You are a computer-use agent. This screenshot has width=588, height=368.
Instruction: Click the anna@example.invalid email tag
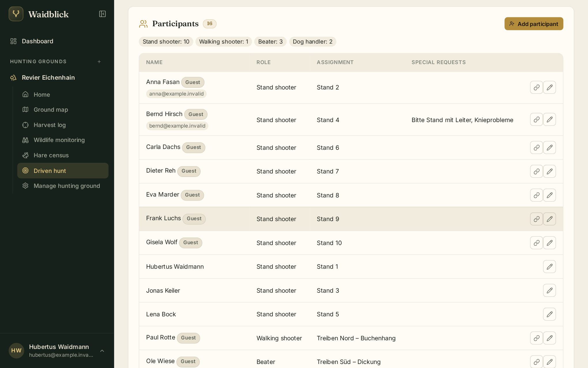[x=176, y=94]
